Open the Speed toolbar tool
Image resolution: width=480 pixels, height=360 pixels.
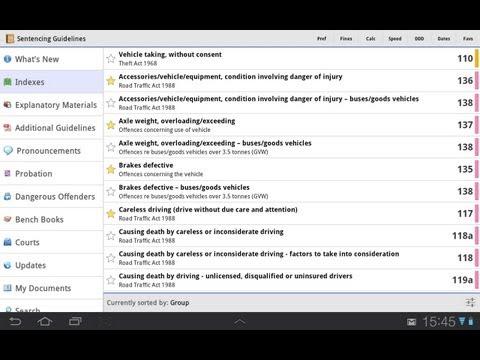(x=395, y=39)
